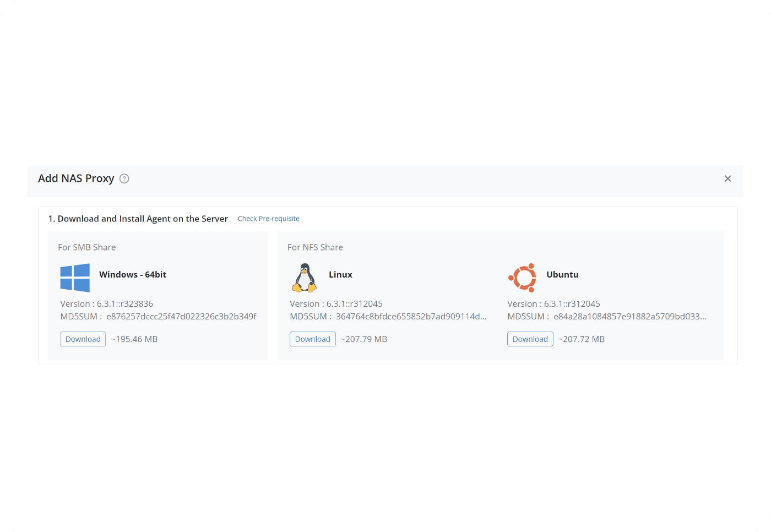Click the For SMB Share heading
This screenshot has width=771, height=532.
(x=87, y=247)
